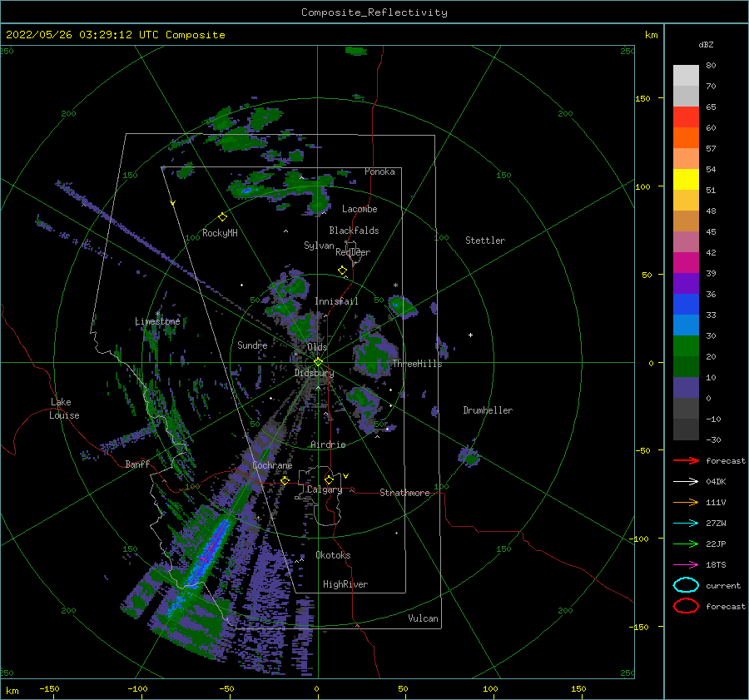Click the Didsbury label
Viewport: 749px width, 700px height.
314,373
